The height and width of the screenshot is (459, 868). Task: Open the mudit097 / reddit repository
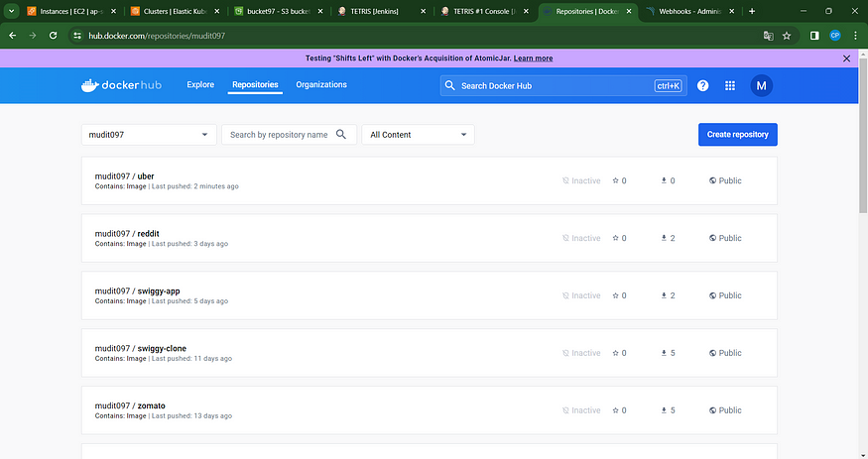pos(429,238)
